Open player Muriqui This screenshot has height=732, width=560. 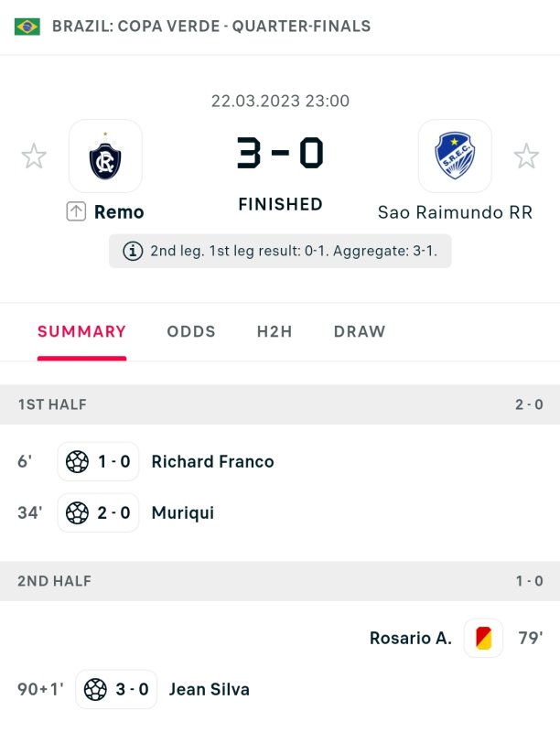click(x=183, y=512)
